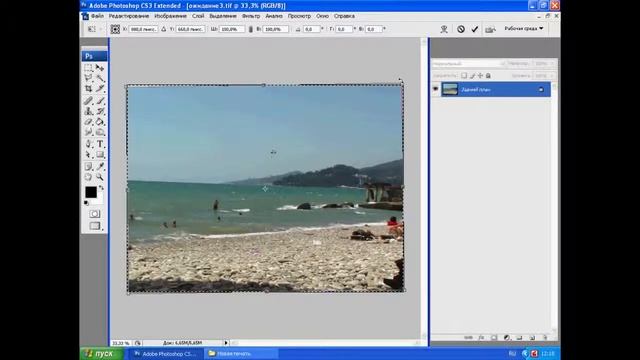Change the screen mode button in toolbox

[95, 226]
